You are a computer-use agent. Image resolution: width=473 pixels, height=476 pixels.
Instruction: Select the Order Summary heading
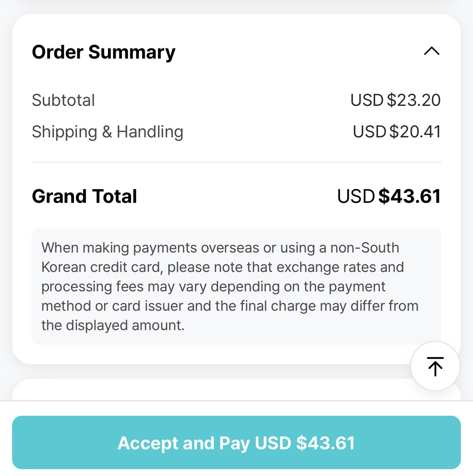[103, 52]
